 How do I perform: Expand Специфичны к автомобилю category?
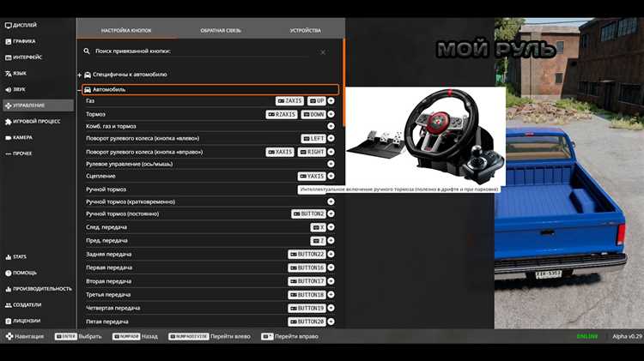(125, 75)
